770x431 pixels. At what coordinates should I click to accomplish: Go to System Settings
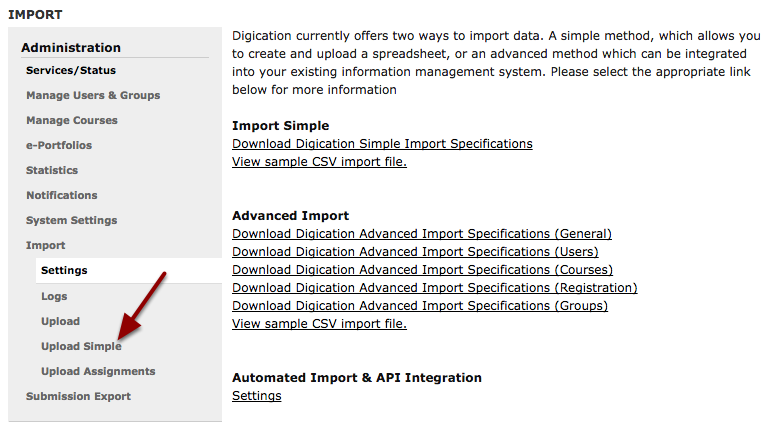point(71,220)
